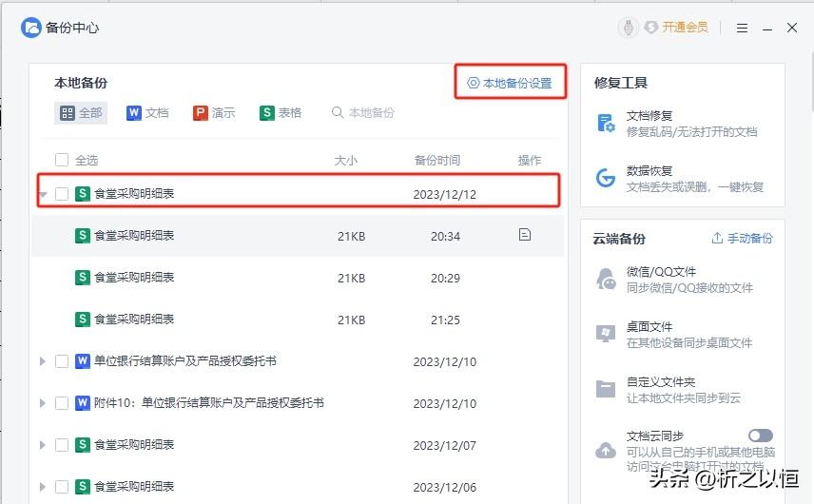Image resolution: width=814 pixels, height=504 pixels.
Task: Select the 食堂采购明细表 backup at 20:29
Action: point(298,278)
